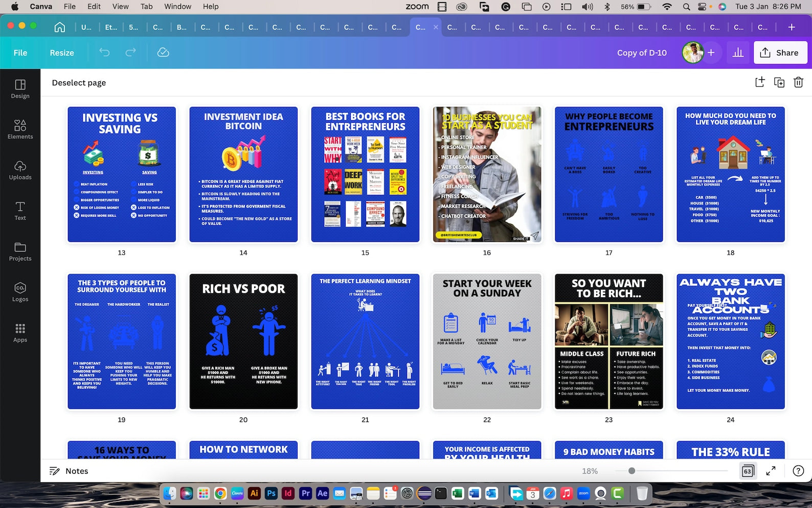Open Illustrator from the dock
The height and width of the screenshot is (508, 812).
254,493
